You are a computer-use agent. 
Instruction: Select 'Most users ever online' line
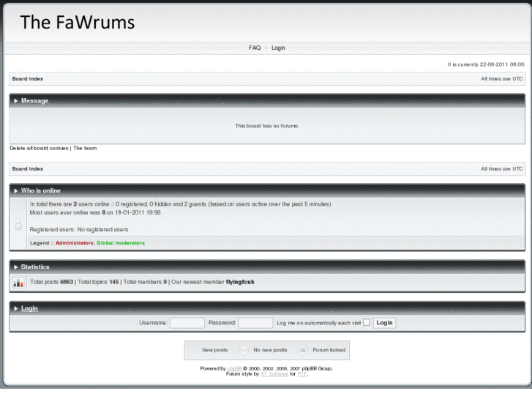95,212
